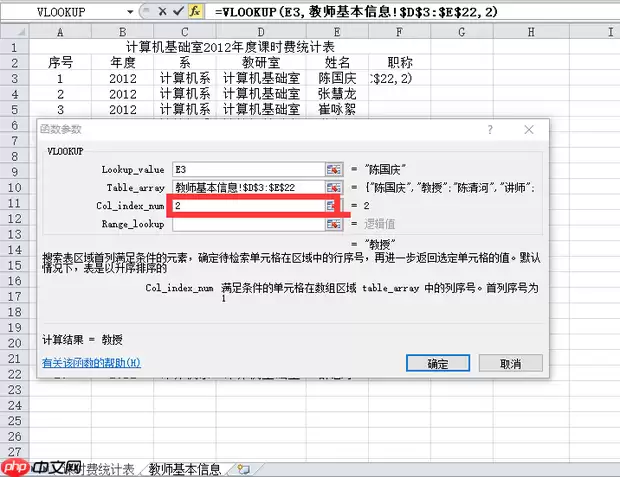Select column B header
Viewport: 620px width, 477px height.
click(123, 32)
